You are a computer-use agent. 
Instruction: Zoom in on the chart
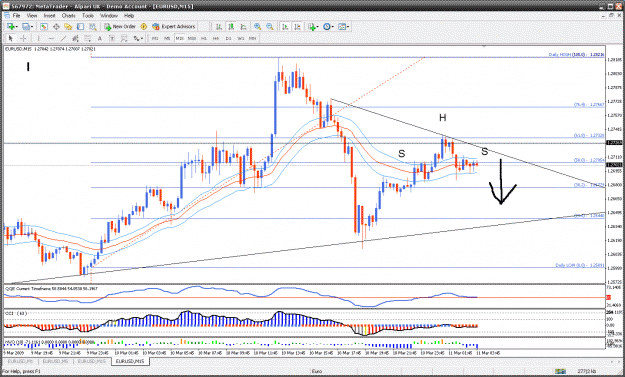pos(257,27)
